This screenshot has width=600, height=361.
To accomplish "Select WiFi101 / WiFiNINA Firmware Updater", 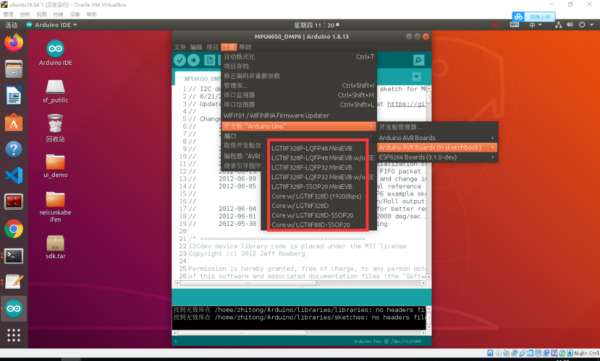I will (x=299, y=115).
